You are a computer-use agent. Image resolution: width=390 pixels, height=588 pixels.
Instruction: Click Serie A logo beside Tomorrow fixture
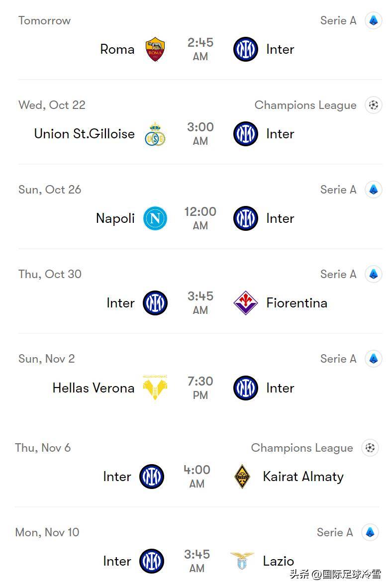tap(374, 20)
